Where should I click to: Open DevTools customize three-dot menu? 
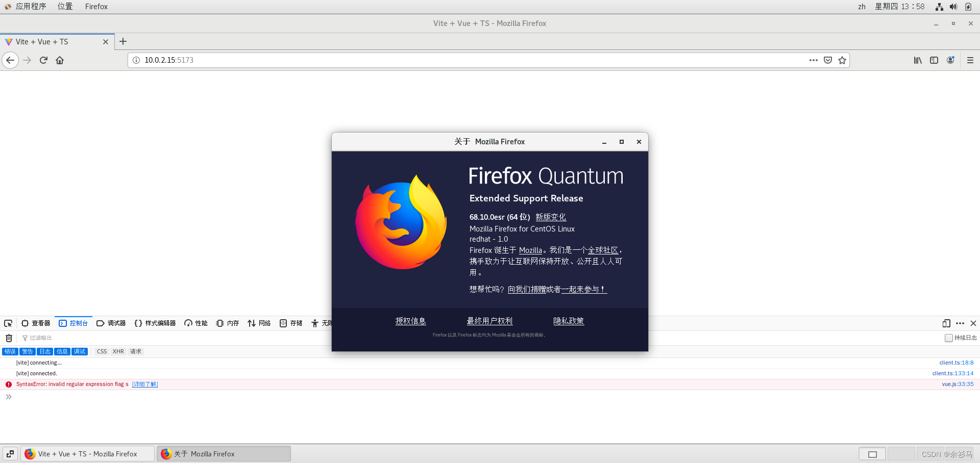coord(960,323)
